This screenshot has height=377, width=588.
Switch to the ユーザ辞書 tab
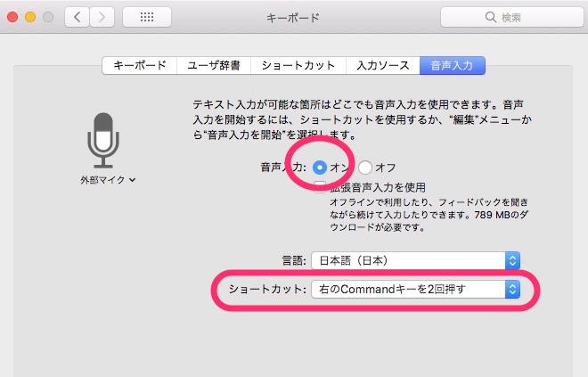click(x=214, y=65)
